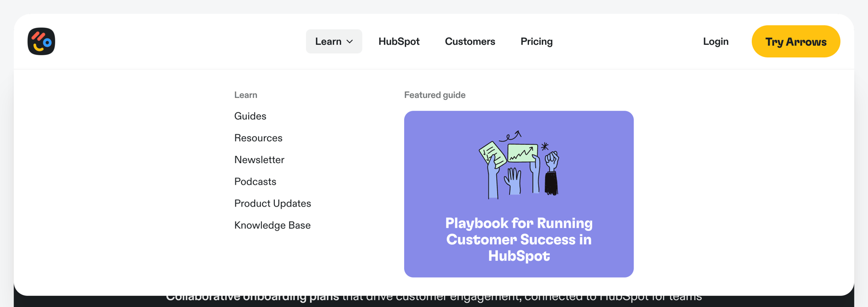Open the Newsletter link
Screen dimensions: 868x307
click(259, 160)
